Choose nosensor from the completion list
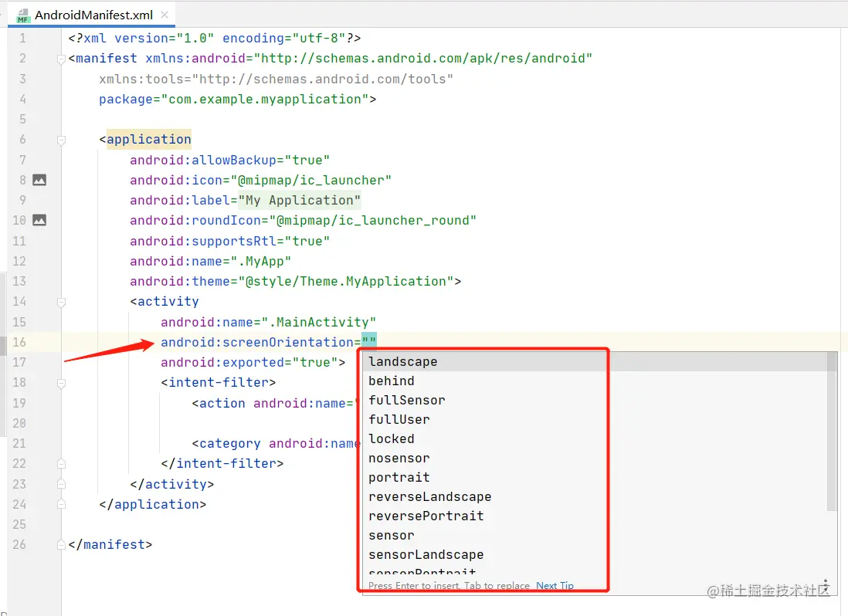The height and width of the screenshot is (616, 848). 595,459
